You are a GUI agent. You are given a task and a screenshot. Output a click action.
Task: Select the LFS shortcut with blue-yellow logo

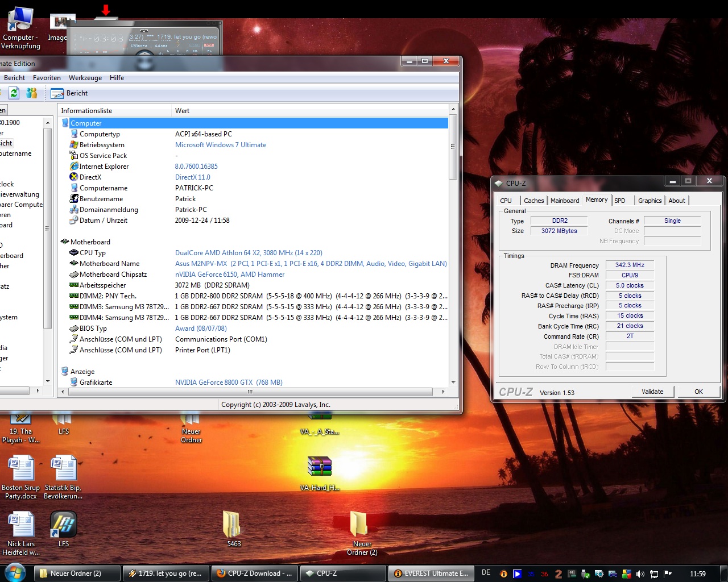tap(64, 529)
